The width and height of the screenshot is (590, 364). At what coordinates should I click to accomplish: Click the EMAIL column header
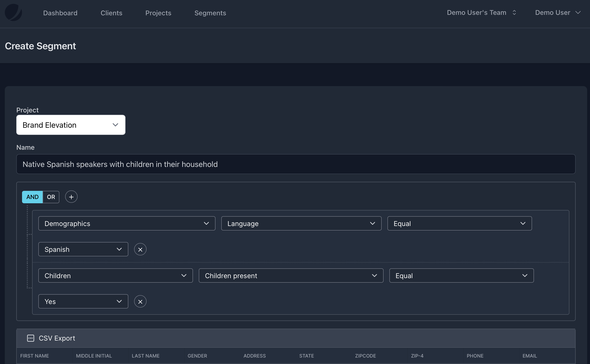pyautogui.click(x=529, y=356)
